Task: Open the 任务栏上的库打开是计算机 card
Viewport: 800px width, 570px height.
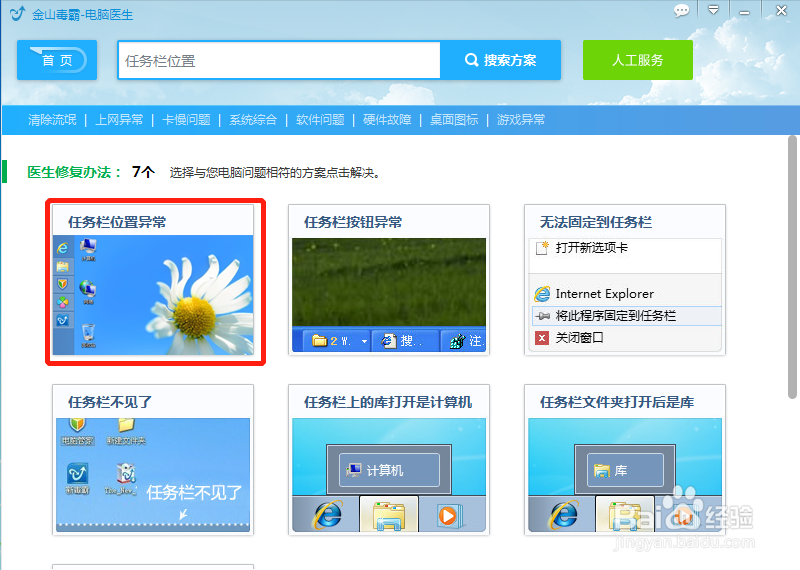Action: 389,460
